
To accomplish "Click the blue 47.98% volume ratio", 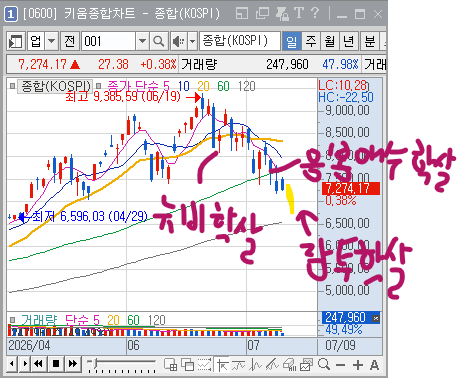I will (x=340, y=64).
